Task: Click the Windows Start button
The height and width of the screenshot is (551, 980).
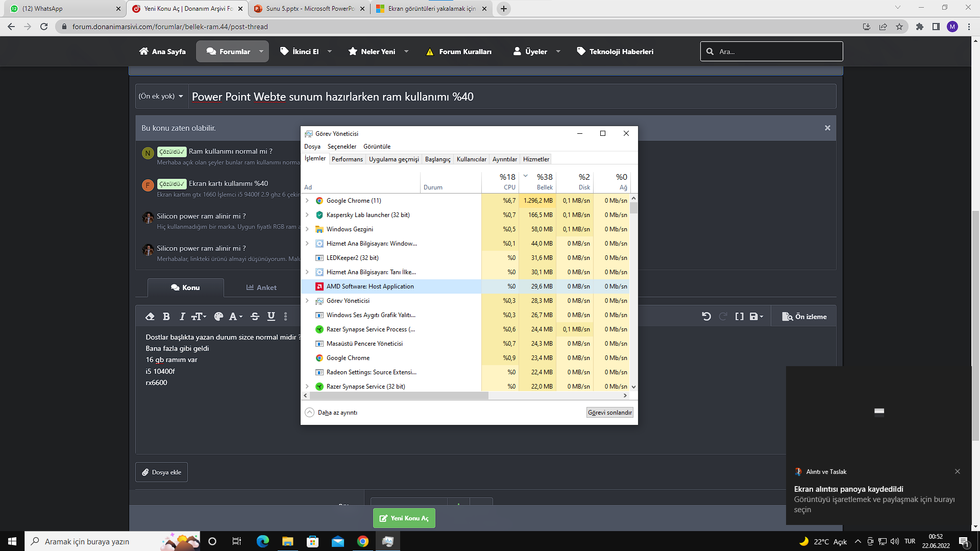Action: click(x=12, y=541)
